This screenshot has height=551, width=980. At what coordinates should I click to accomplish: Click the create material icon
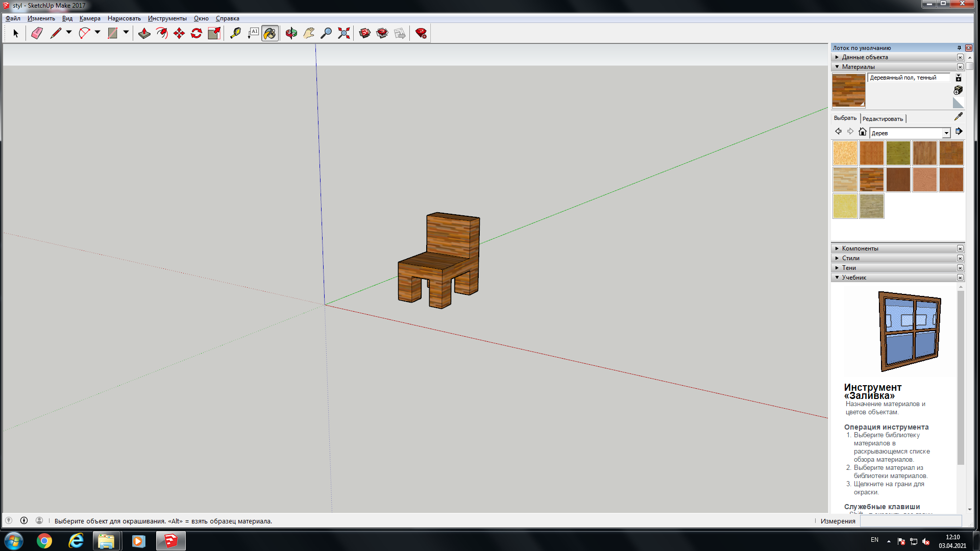[x=958, y=90]
